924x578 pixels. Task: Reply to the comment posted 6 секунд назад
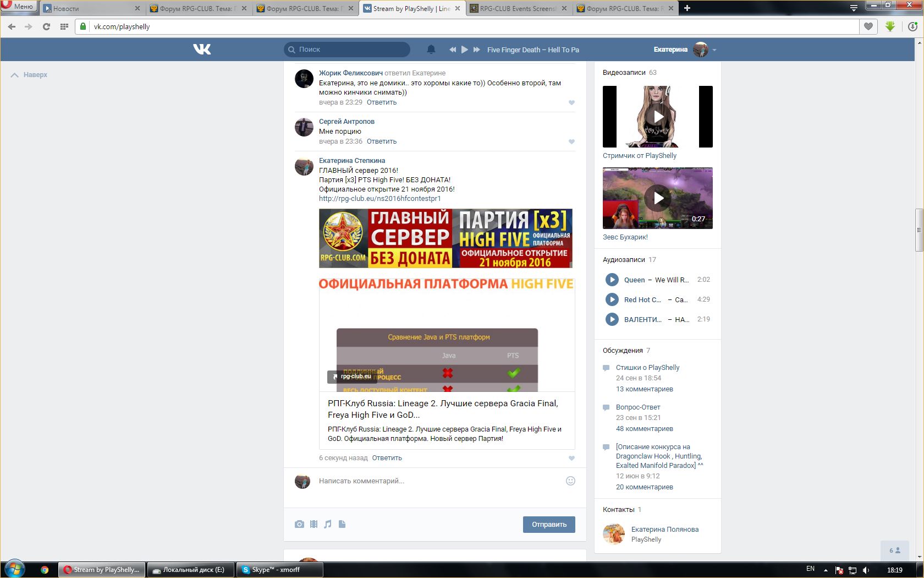pos(387,458)
